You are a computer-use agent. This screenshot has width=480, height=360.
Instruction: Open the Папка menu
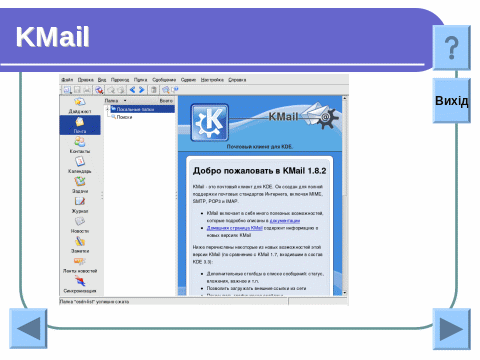pyautogui.click(x=140, y=80)
